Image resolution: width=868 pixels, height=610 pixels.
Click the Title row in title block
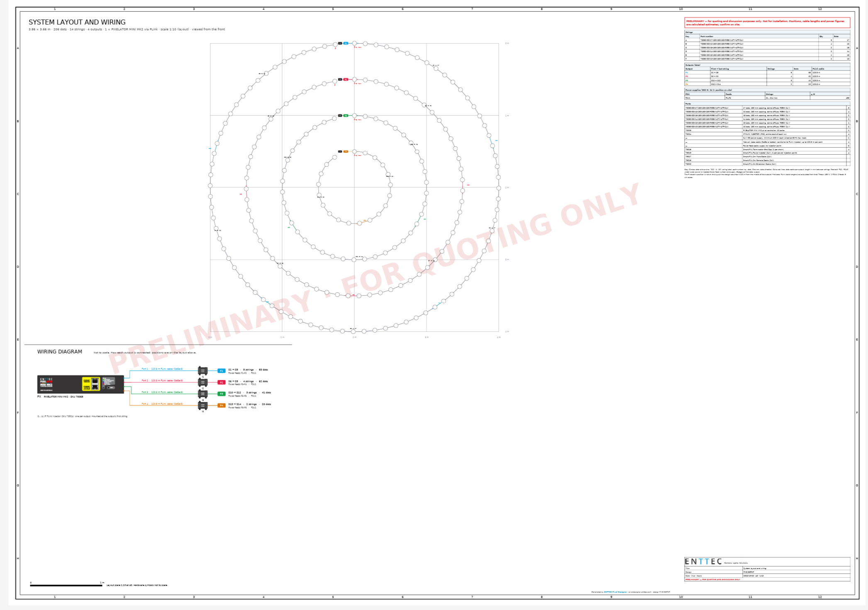coord(767,568)
